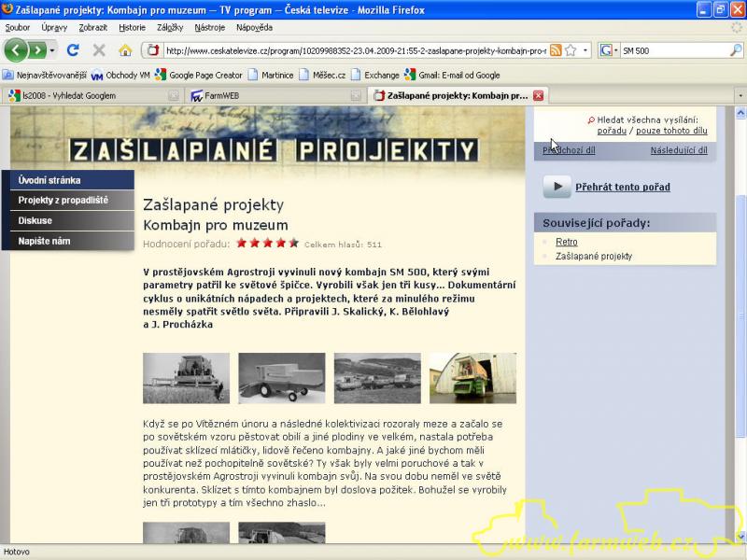Click the Stop loading X icon
Screen dimensions: 747x560
(99, 50)
